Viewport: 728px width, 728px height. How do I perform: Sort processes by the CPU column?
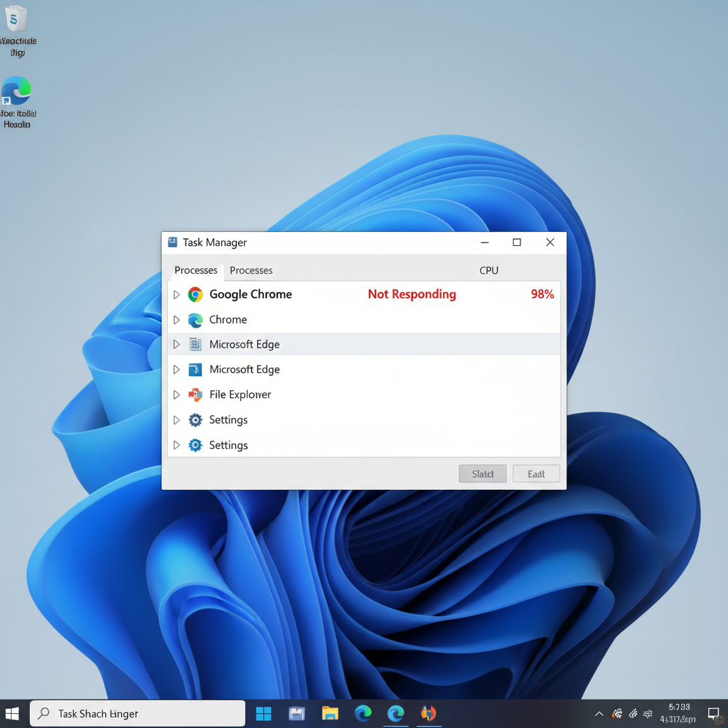pos(488,270)
